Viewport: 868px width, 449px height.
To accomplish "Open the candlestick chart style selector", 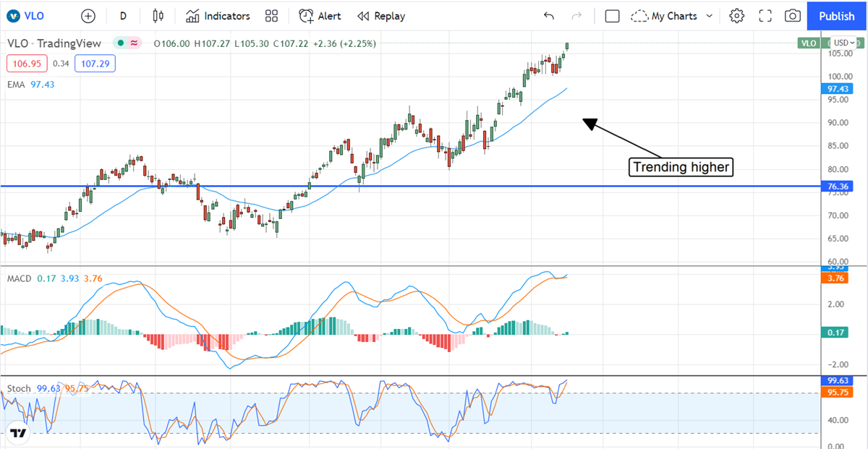I will 158,16.
